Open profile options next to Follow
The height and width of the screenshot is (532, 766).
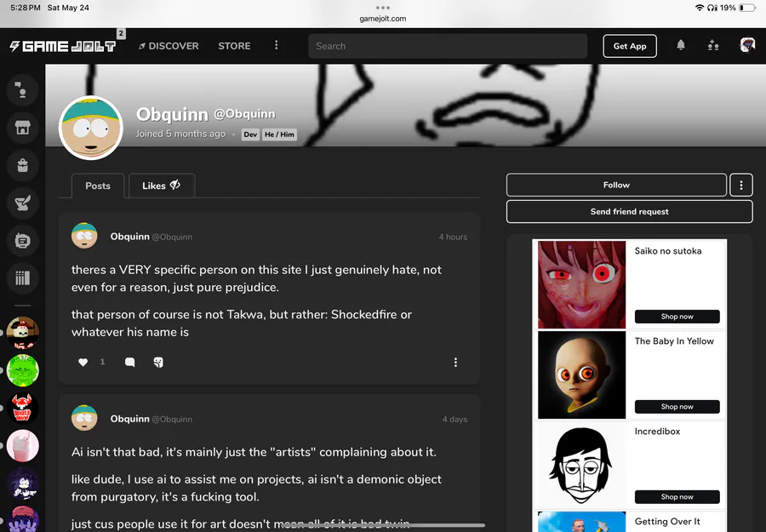pyautogui.click(x=741, y=186)
